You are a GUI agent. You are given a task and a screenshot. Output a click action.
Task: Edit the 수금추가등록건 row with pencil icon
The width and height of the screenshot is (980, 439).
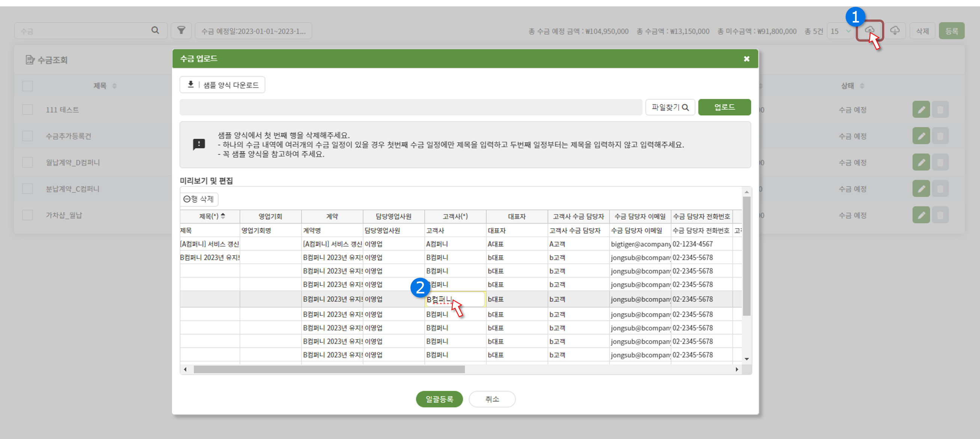click(x=921, y=136)
